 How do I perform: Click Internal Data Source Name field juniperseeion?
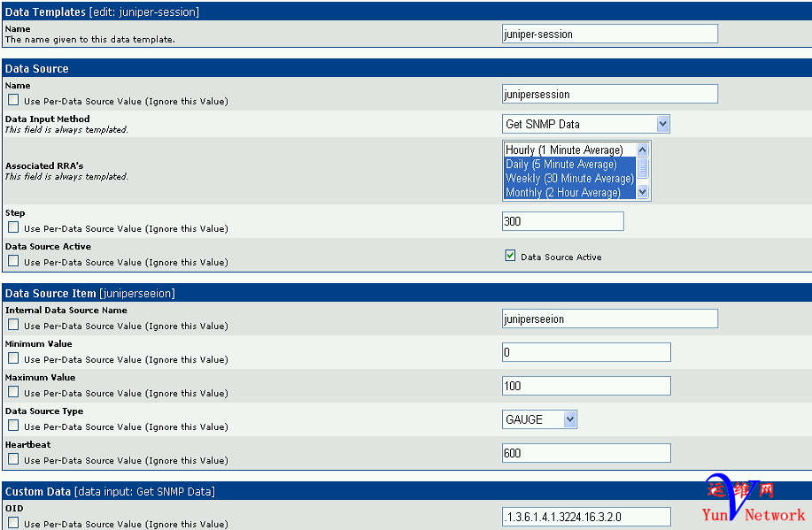point(609,319)
